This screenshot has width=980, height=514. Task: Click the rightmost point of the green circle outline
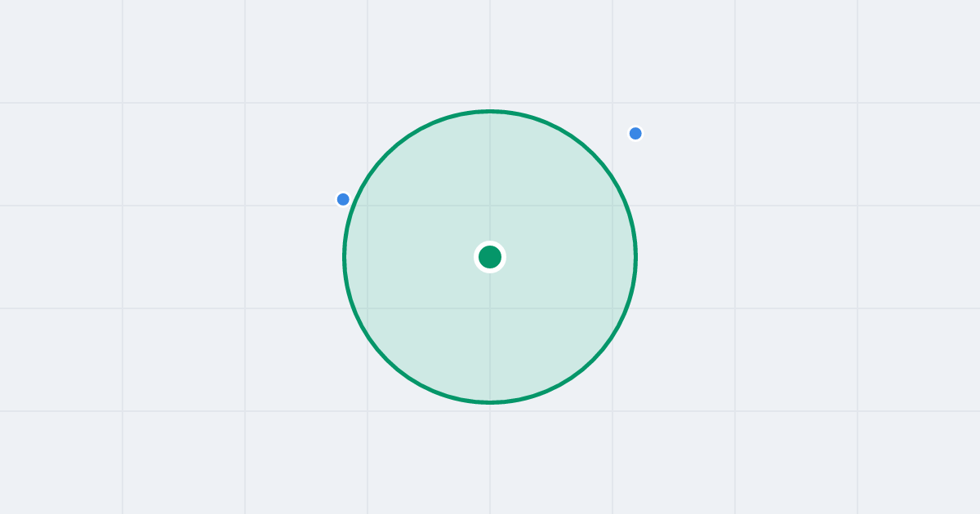click(636, 257)
